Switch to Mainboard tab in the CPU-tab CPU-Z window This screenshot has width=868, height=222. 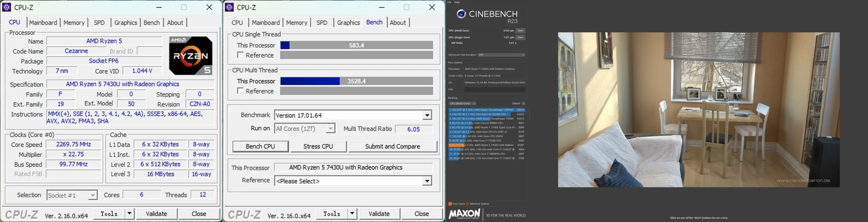pos(43,23)
